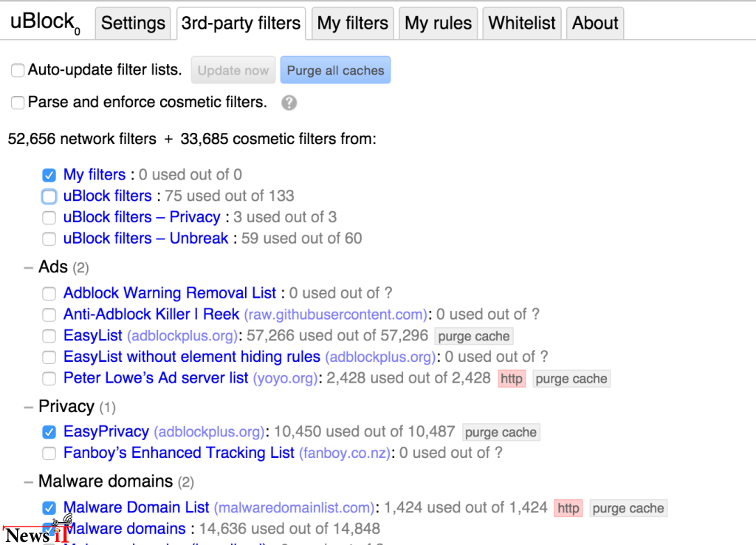Viewport: 756px width, 545px height.
Task: Click Purge all caches button
Action: 336,70
